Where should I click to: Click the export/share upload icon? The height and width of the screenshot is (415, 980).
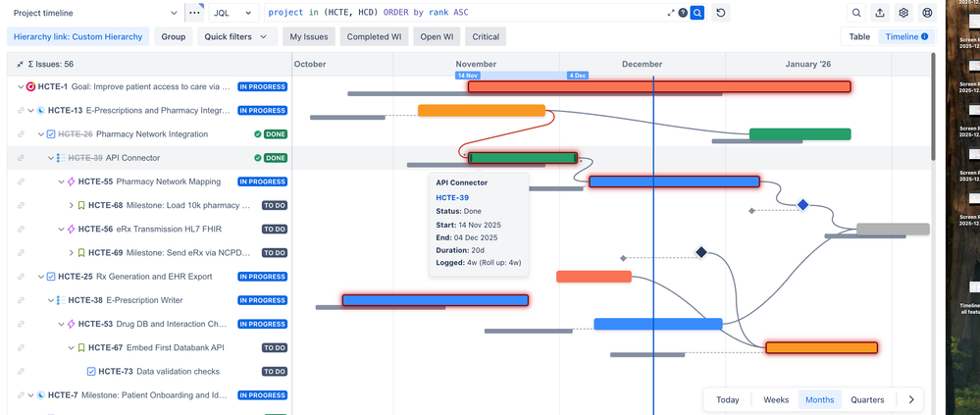[880, 13]
